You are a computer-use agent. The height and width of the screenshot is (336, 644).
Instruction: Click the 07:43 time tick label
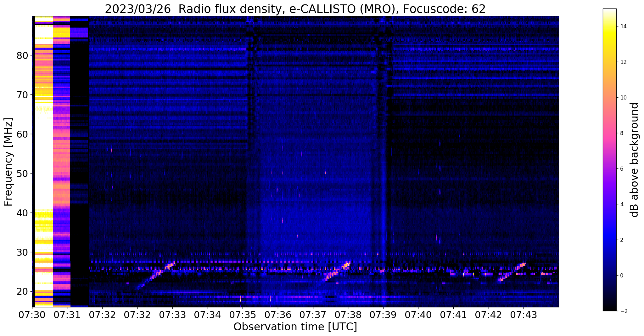click(524, 315)
